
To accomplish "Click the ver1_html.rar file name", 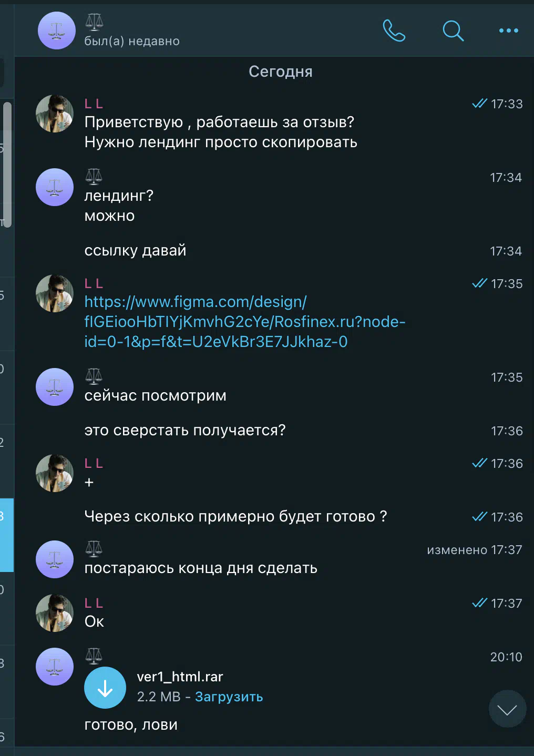I will click(x=180, y=677).
